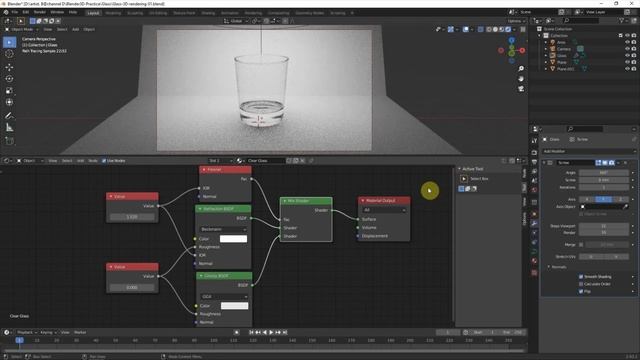Expand the Camera item in outliner
The image size is (640, 360).
click(546, 49)
